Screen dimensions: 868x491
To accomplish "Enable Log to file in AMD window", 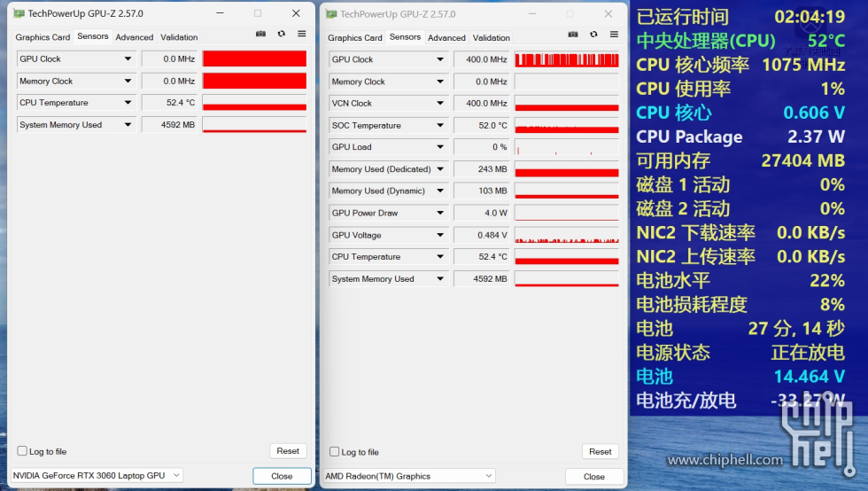I will point(335,452).
